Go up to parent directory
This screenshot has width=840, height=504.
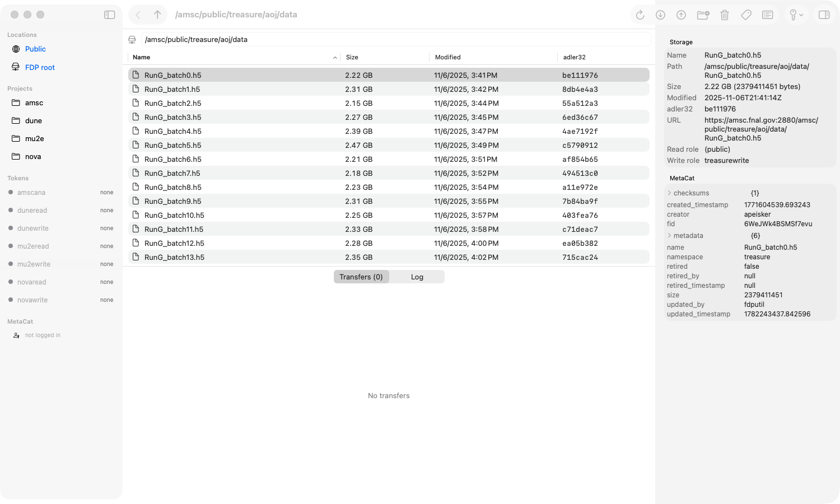157,15
